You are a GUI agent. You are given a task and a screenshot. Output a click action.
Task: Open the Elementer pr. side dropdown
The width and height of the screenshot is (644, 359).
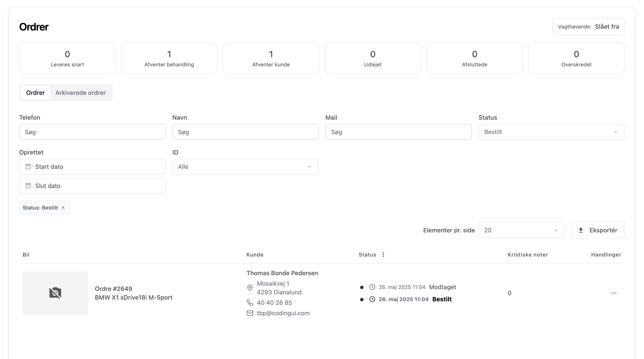521,230
